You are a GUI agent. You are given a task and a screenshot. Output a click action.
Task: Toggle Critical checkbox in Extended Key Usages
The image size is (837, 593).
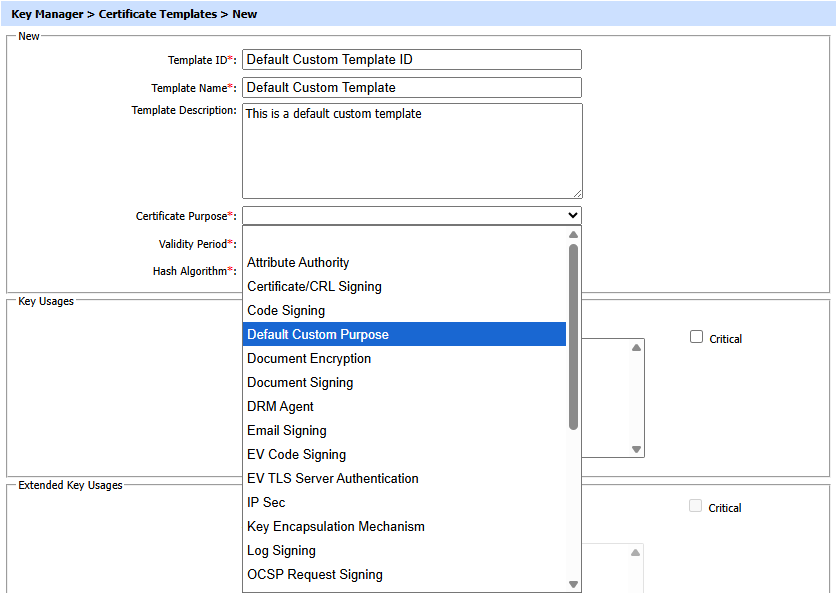coord(697,507)
